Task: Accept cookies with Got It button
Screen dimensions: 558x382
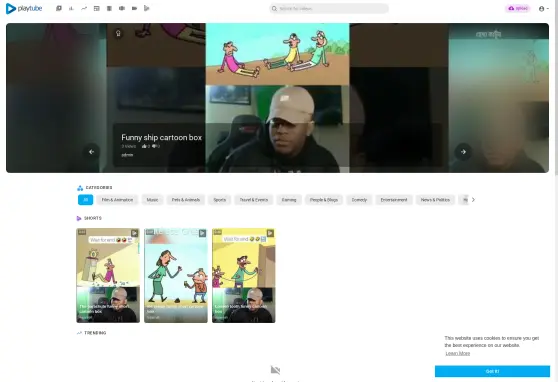Action: pos(492,371)
